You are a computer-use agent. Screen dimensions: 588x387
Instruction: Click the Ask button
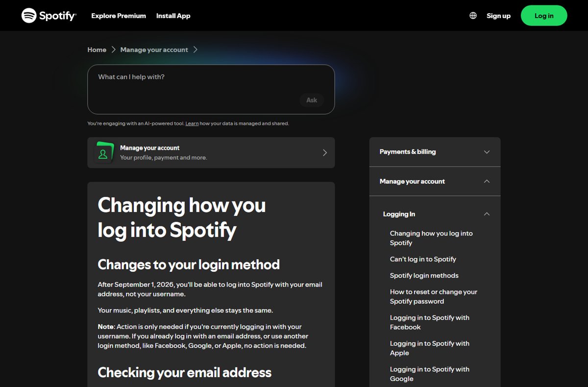click(312, 100)
